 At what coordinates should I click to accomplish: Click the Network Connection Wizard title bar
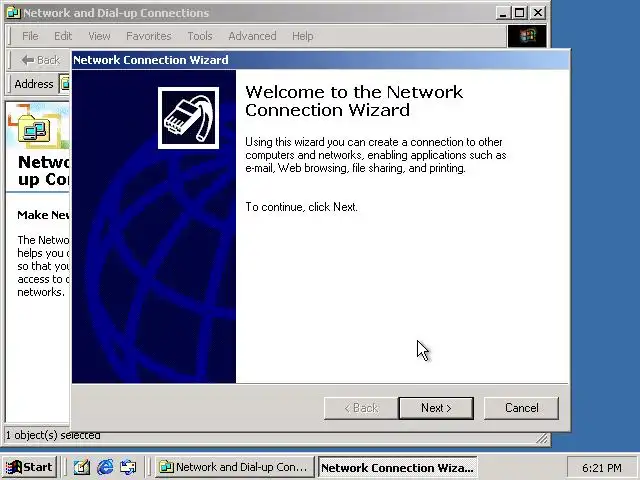click(x=320, y=60)
